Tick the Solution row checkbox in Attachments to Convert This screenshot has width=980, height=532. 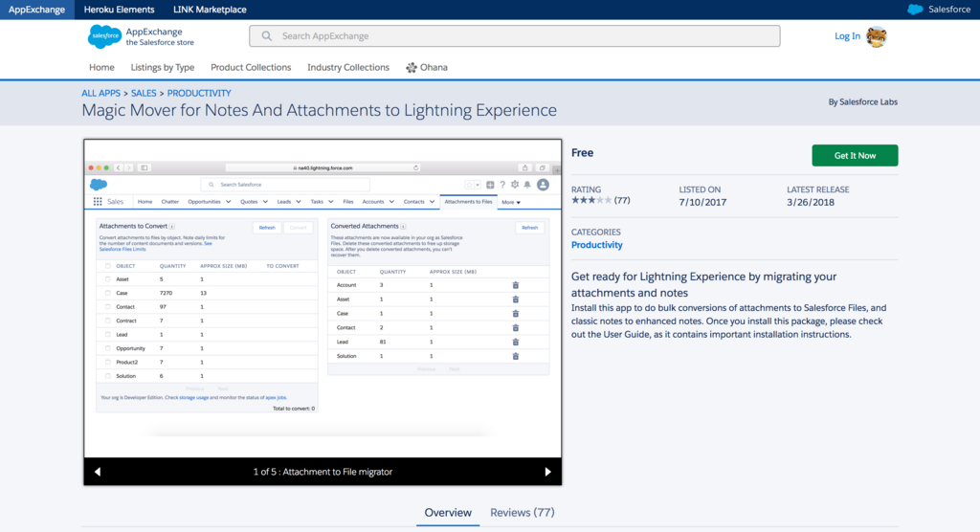[x=107, y=376]
